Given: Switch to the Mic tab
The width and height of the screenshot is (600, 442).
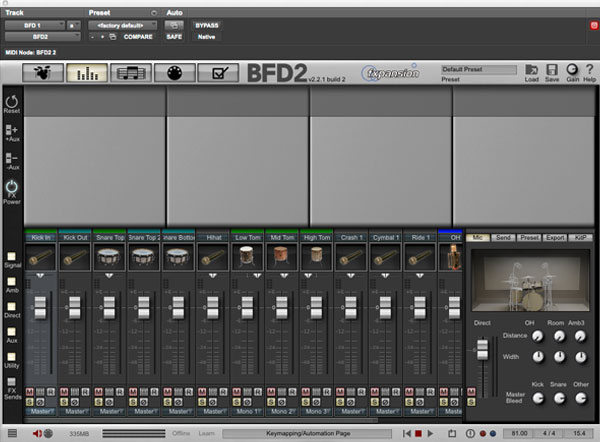Looking at the screenshot, I should pos(478,238).
